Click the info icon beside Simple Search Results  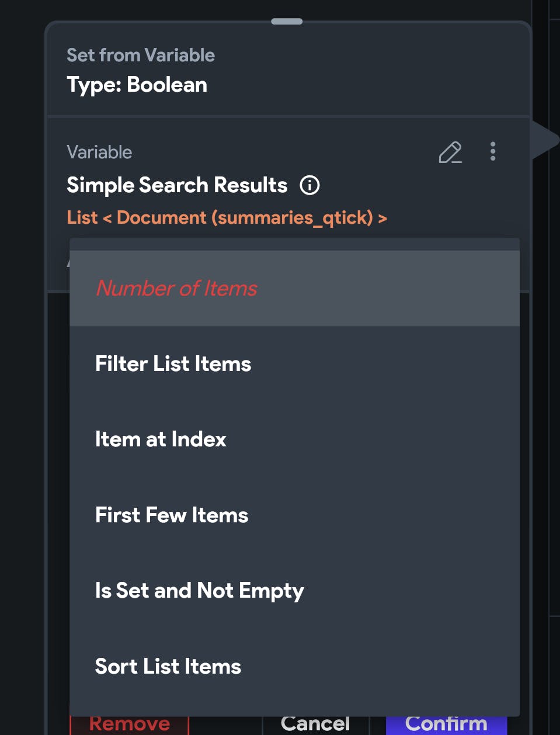pyautogui.click(x=309, y=185)
